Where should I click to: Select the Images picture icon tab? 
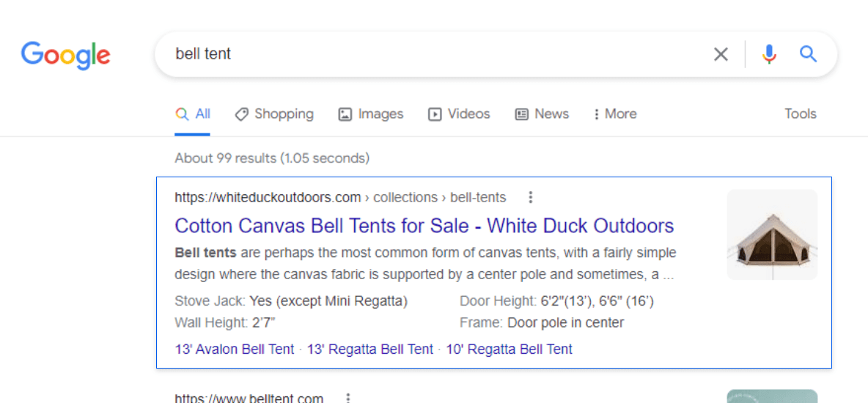[371, 114]
